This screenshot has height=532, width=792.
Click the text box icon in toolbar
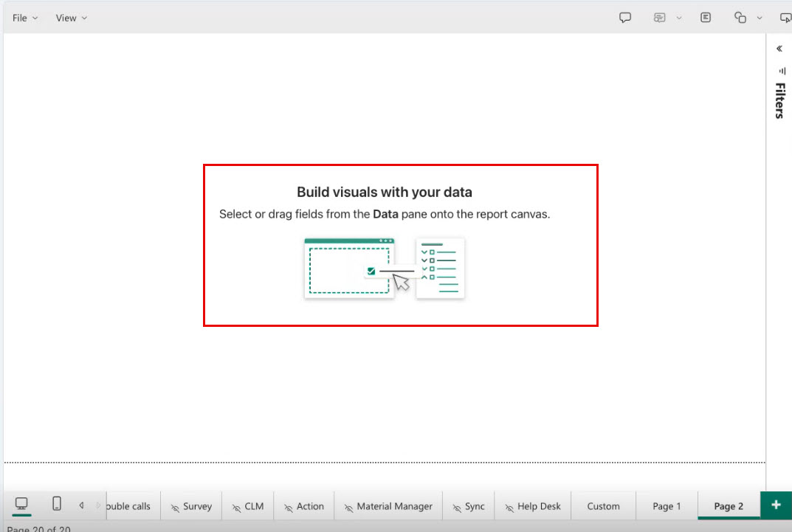coord(706,18)
